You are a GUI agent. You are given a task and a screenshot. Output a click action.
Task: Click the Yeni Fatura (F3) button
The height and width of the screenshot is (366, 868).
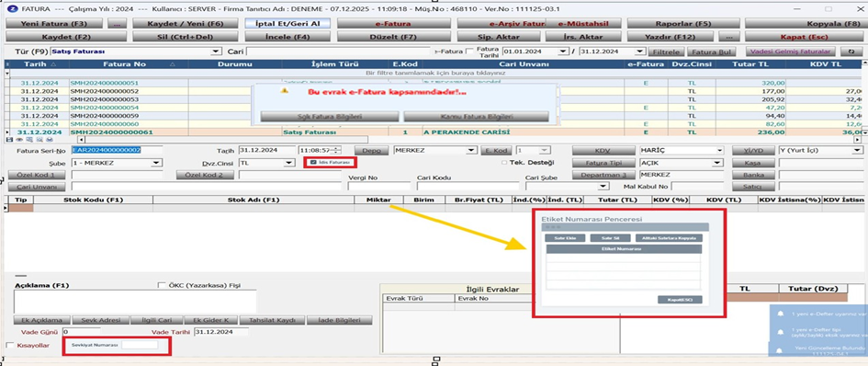tap(53, 24)
